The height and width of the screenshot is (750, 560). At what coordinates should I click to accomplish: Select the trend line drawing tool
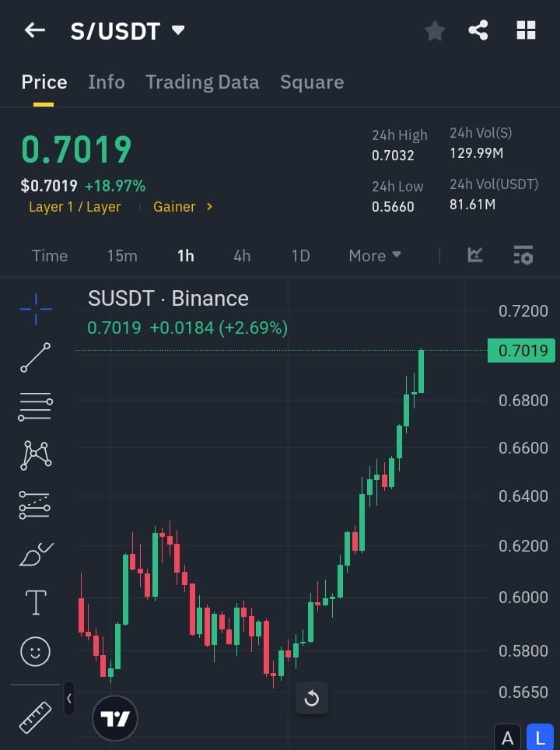click(x=35, y=357)
